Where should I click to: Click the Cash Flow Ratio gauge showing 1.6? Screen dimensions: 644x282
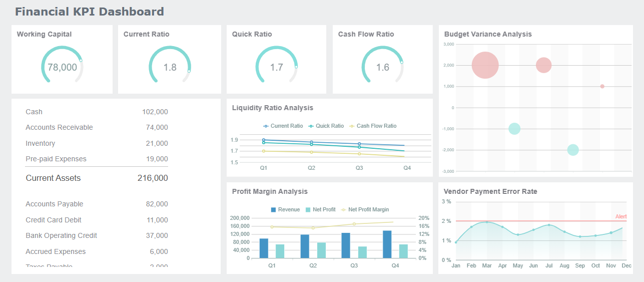(x=382, y=67)
